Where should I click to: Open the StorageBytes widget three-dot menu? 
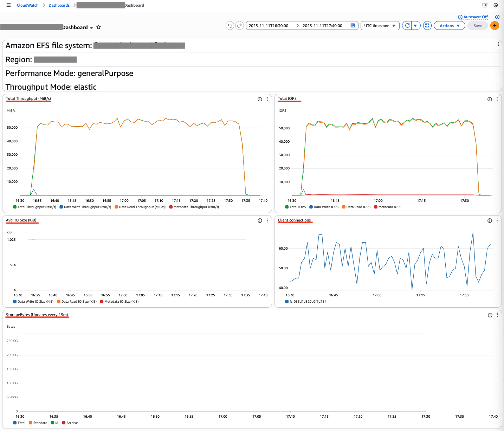pos(497,315)
